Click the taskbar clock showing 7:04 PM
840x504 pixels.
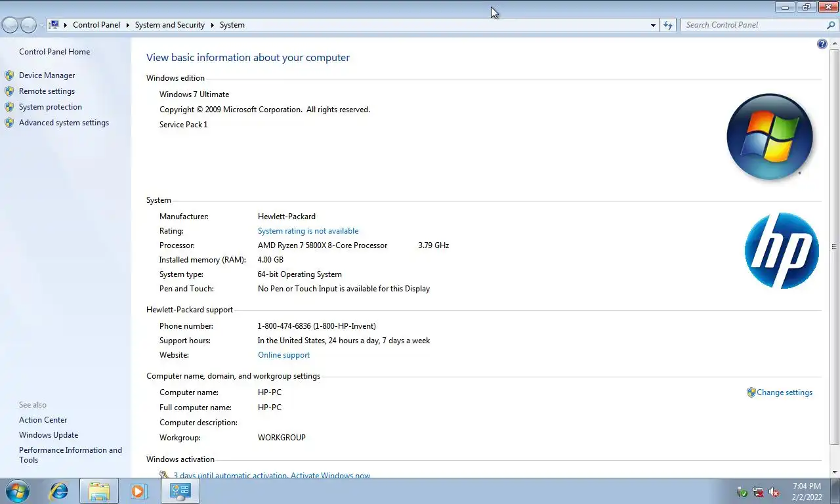(x=807, y=492)
